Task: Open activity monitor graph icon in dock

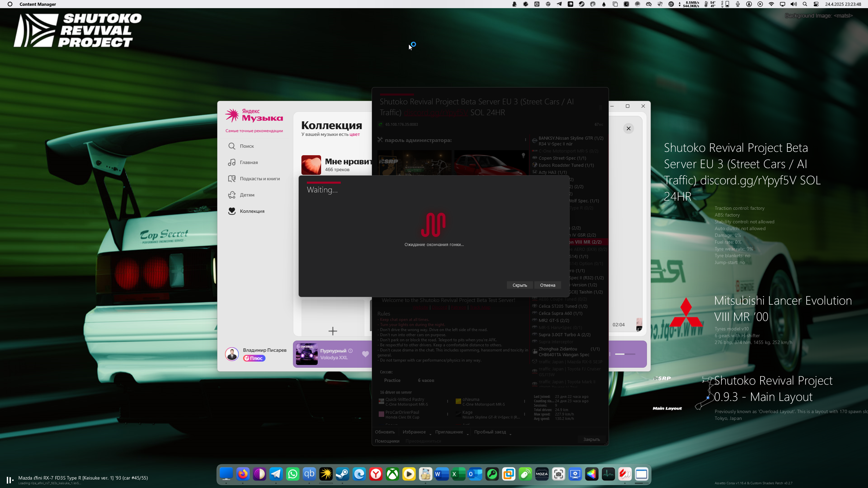Action: pyautogui.click(x=608, y=474)
